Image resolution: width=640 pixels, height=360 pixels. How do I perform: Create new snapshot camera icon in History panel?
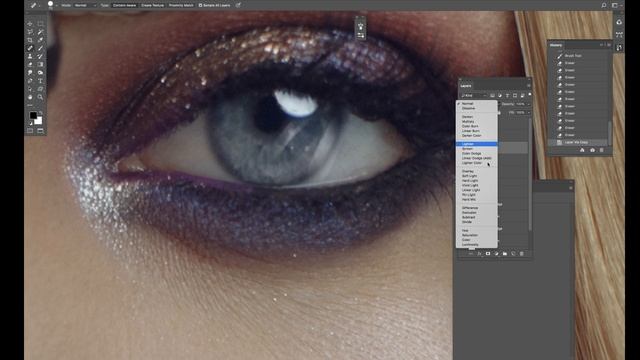point(592,150)
